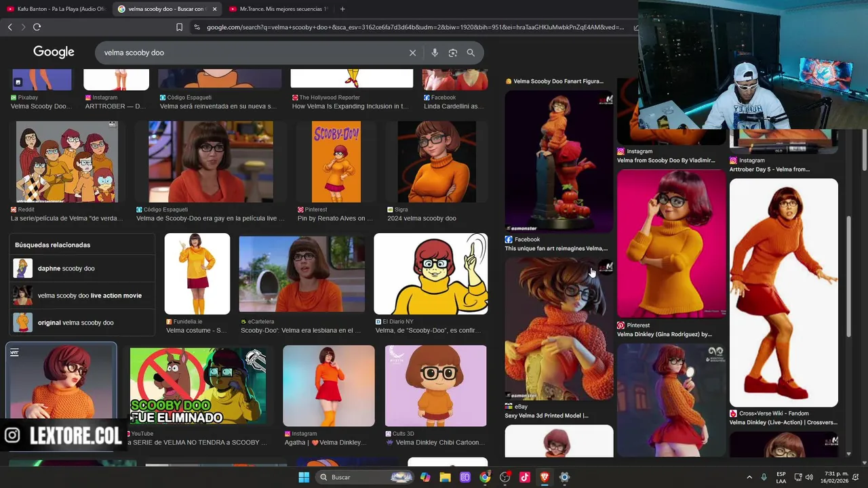This screenshot has height=488, width=868.
Task: Click the browser forward arrow
Action: click(x=23, y=27)
